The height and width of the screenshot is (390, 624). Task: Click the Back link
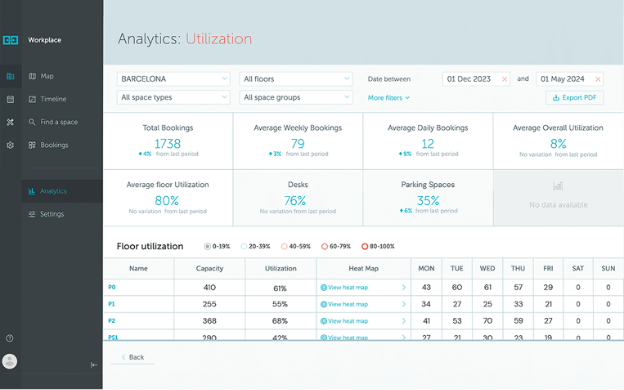coord(133,357)
